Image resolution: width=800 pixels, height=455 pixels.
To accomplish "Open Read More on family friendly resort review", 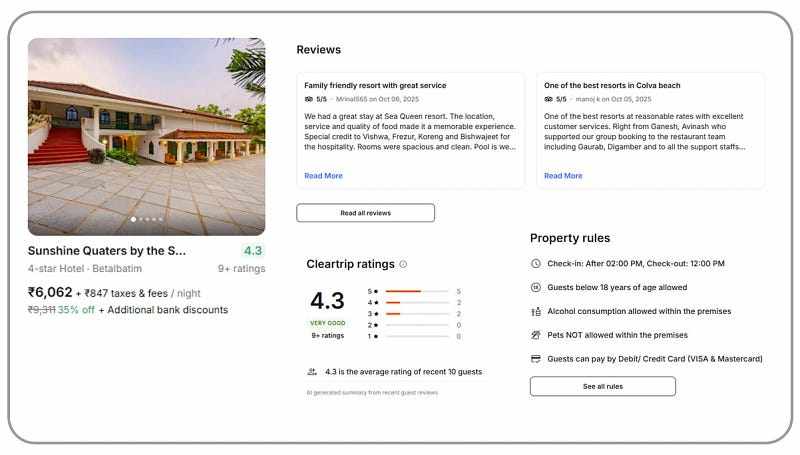I will pyautogui.click(x=323, y=176).
